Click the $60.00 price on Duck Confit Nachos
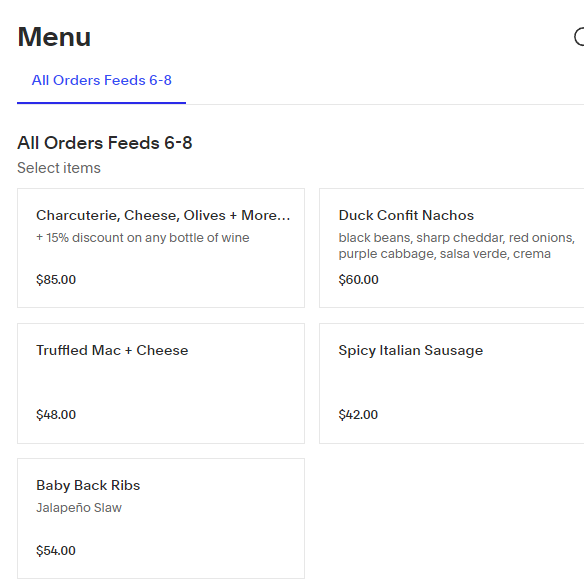 [358, 280]
